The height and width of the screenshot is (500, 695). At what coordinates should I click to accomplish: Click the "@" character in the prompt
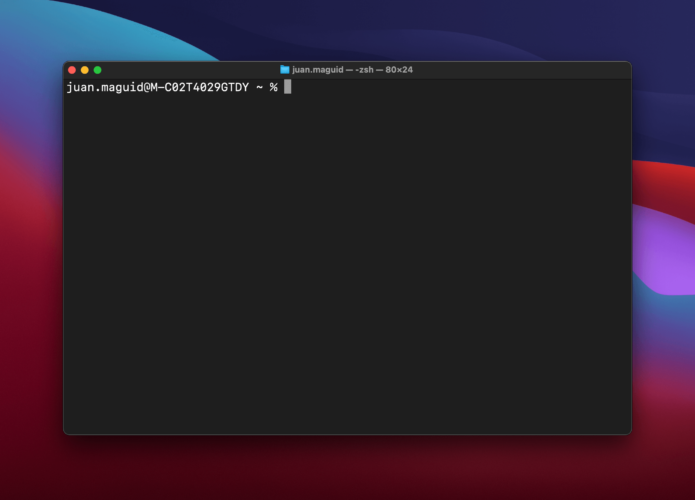click(x=144, y=87)
